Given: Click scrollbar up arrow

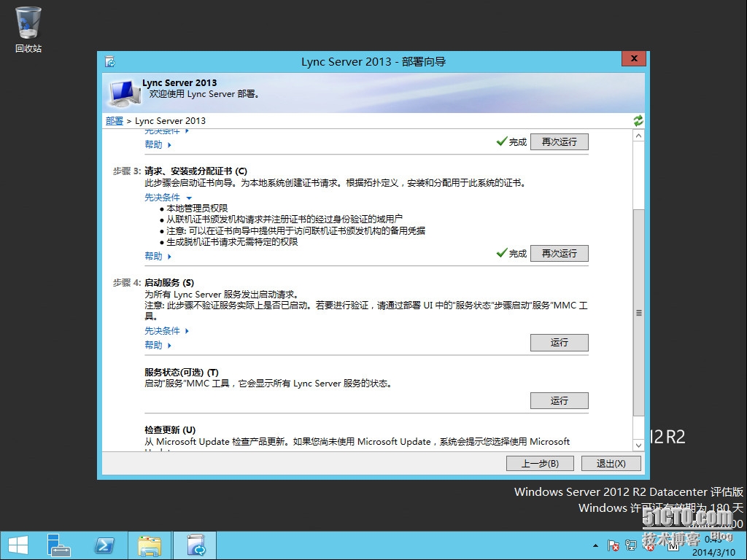Looking at the screenshot, I should [638, 136].
